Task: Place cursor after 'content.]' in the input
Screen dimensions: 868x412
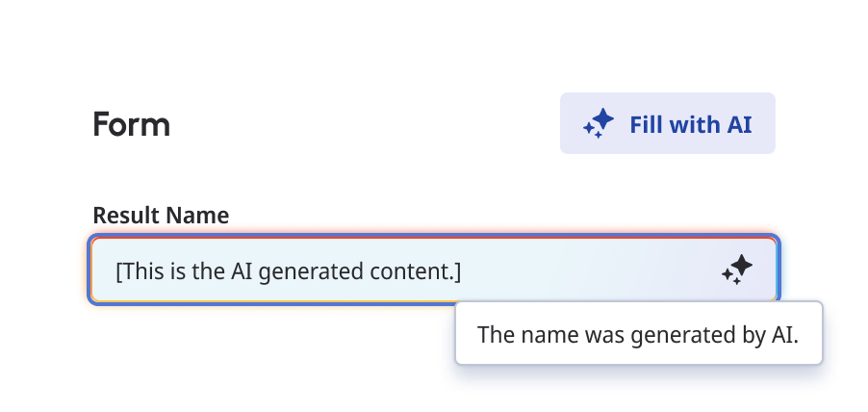Action: tap(462, 271)
